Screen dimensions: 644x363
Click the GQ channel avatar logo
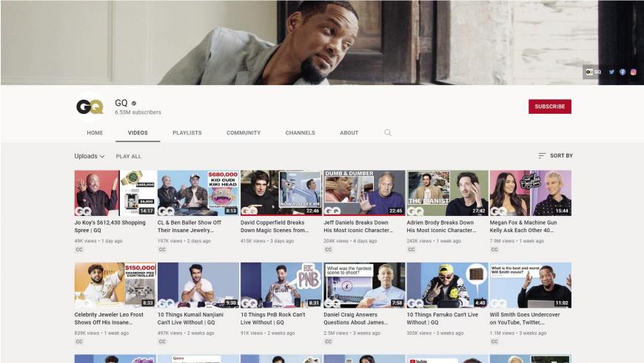click(x=90, y=107)
